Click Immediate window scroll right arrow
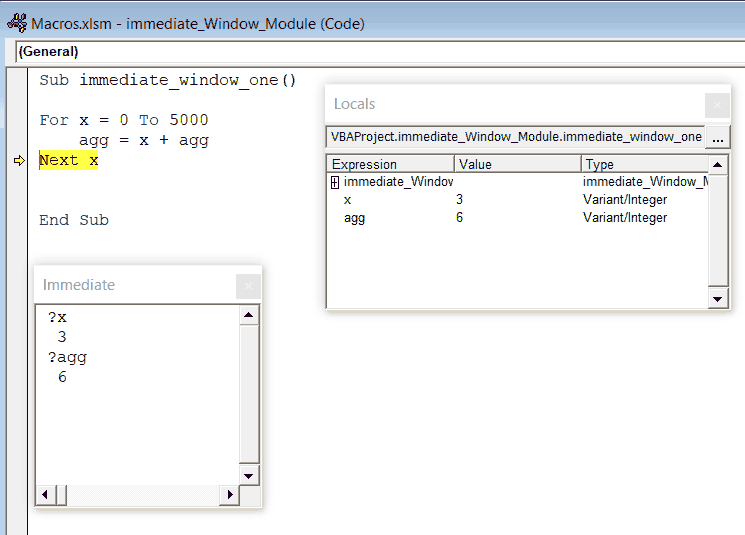Viewport: 745px width, 535px height. coord(230,495)
